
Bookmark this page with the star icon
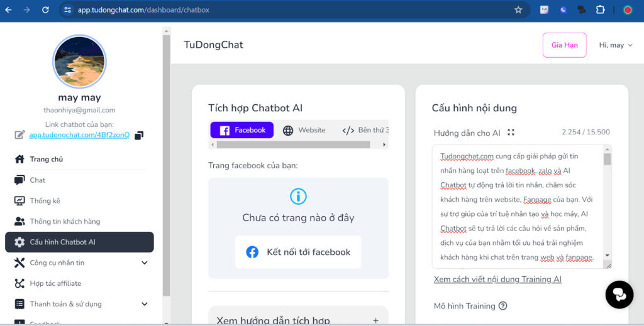coord(518,10)
